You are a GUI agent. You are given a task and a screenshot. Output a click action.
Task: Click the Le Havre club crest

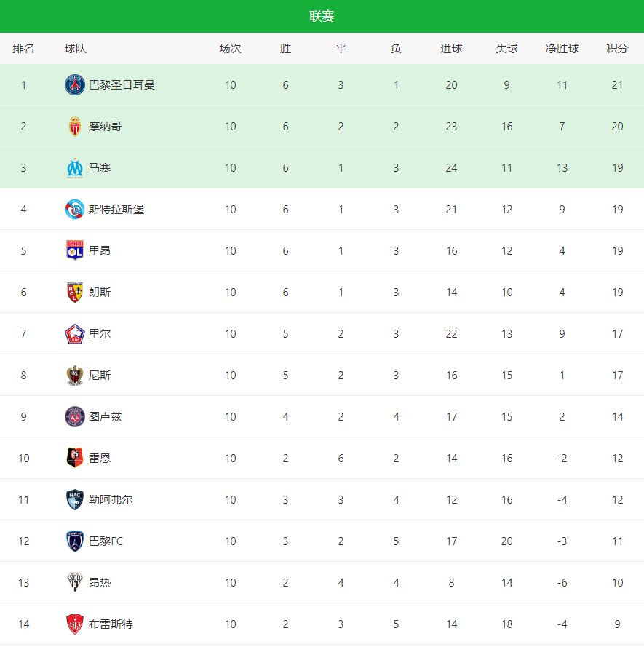coord(75,500)
